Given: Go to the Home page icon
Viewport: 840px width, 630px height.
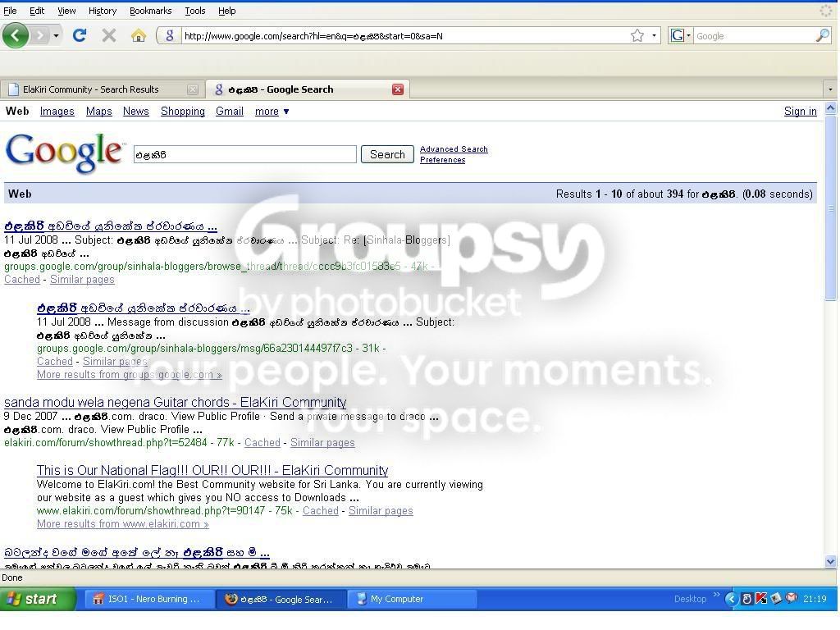Looking at the screenshot, I should tap(138, 36).
